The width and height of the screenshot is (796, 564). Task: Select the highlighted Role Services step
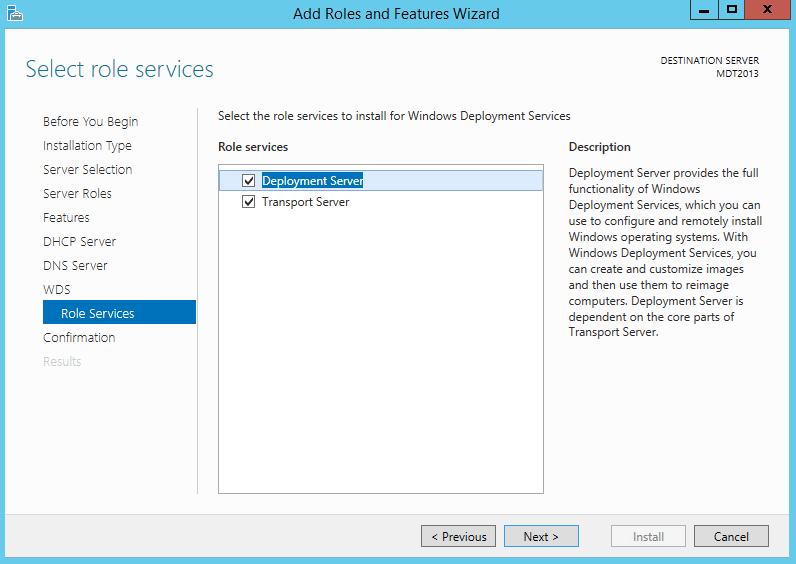(119, 312)
